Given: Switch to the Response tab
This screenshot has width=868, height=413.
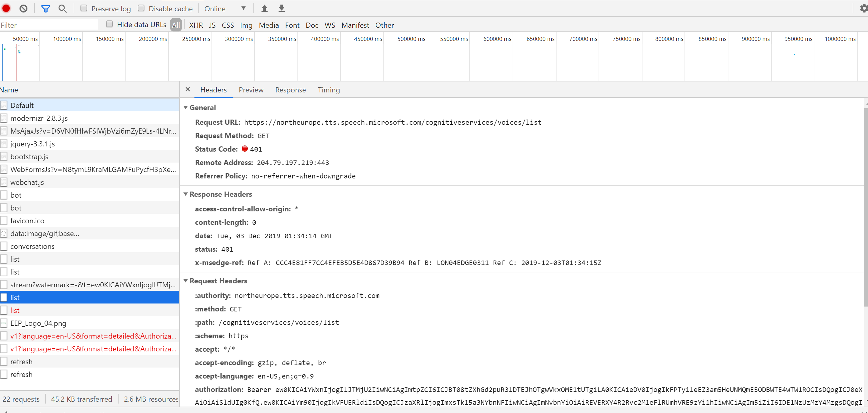Looking at the screenshot, I should (290, 90).
